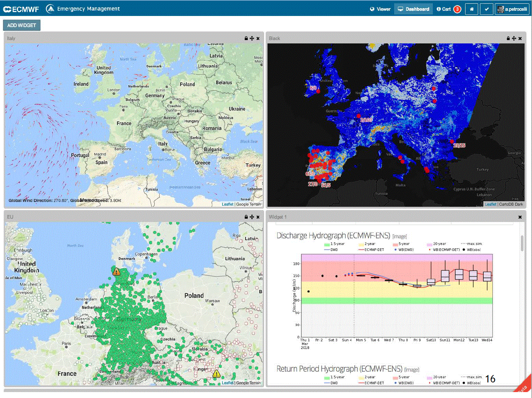Lock the EU widget using its padlock icon
This screenshot has width=532, height=398.
pyautogui.click(x=246, y=217)
